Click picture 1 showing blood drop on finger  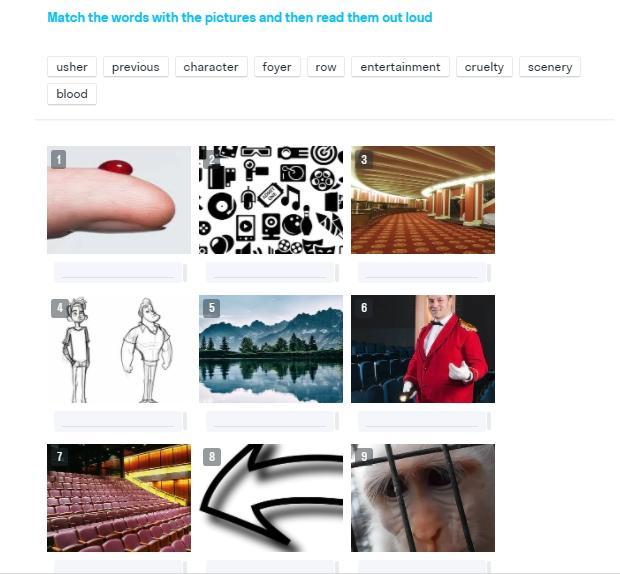(x=119, y=200)
